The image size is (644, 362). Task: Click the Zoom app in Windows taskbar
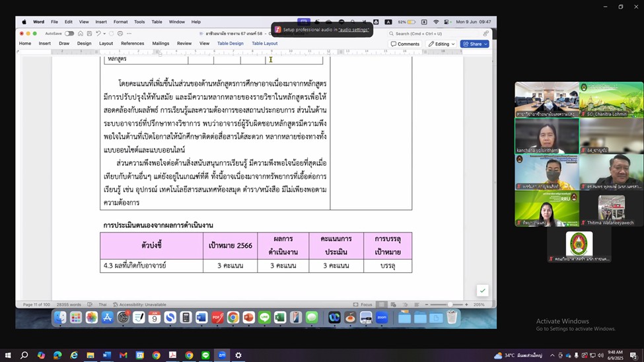click(222, 355)
